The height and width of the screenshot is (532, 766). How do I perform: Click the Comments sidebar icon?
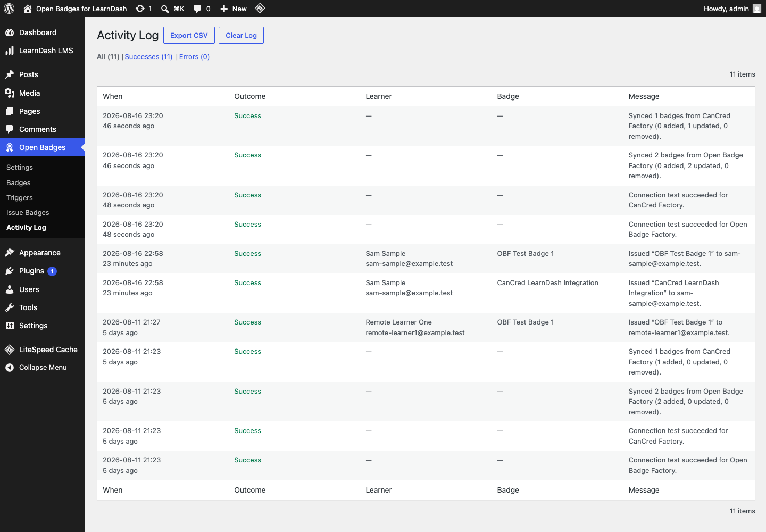(10, 129)
